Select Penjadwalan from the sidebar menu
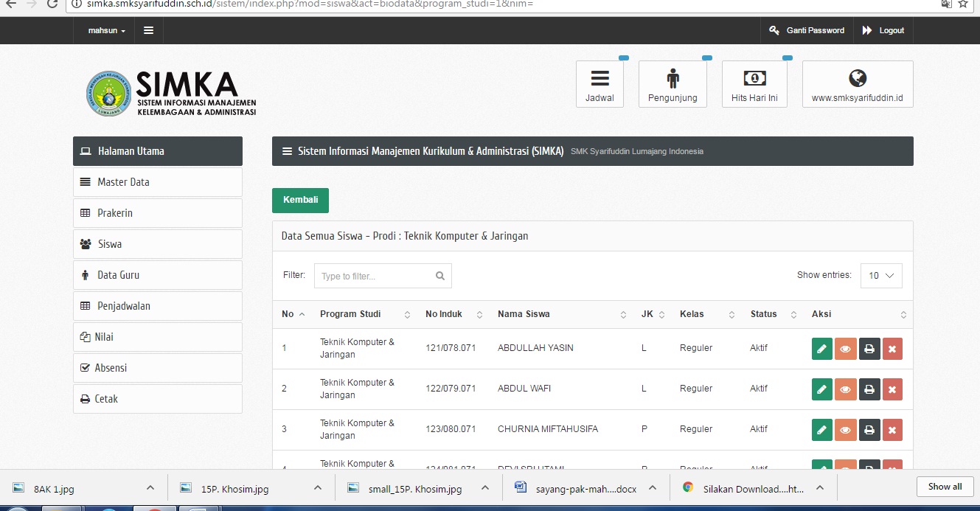The height and width of the screenshot is (511, 980). (157, 306)
